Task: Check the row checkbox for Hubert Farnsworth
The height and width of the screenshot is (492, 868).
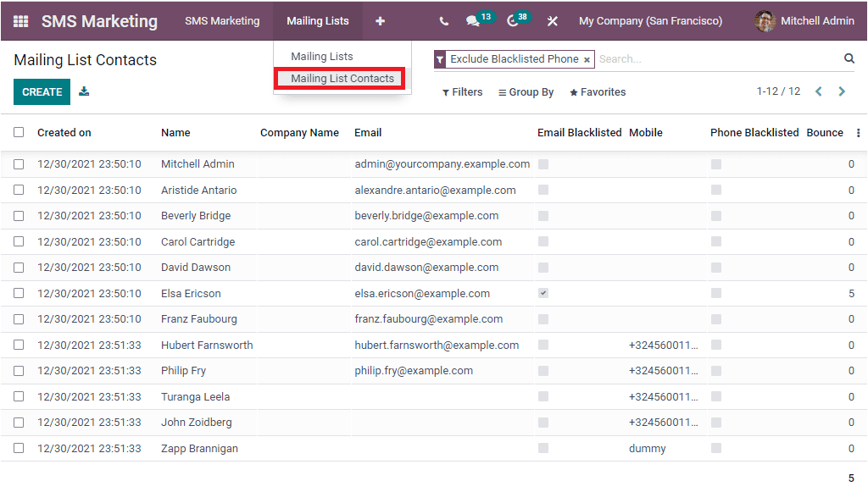Action: tap(19, 345)
